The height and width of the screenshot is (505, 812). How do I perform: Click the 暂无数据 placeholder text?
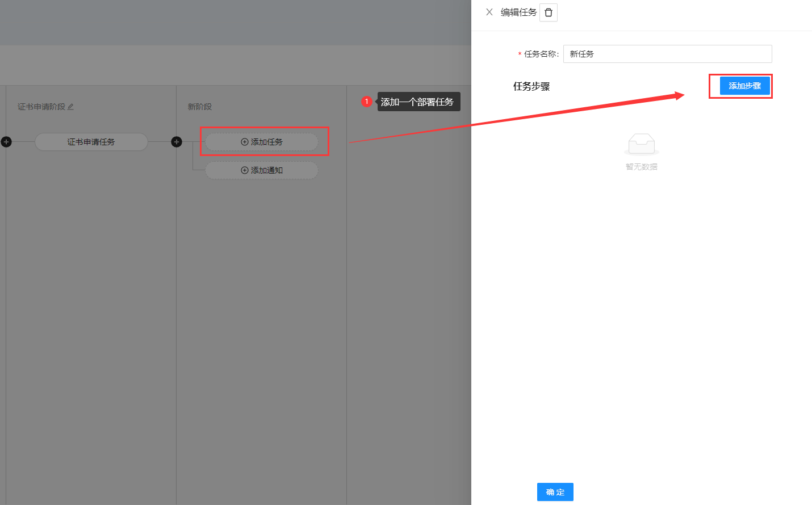[642, 167]
